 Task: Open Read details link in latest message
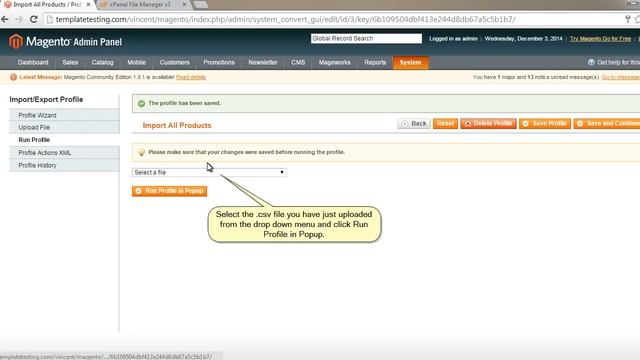click(x=191, y=77)
